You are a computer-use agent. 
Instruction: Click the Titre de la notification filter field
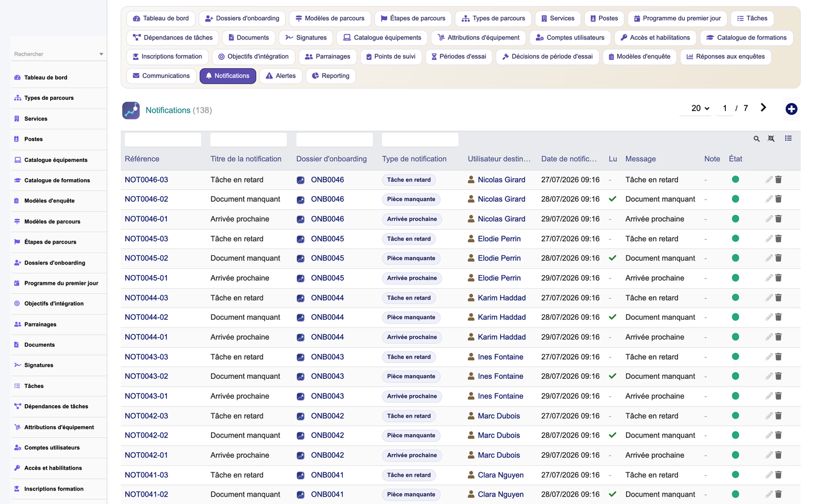[249, 139]
